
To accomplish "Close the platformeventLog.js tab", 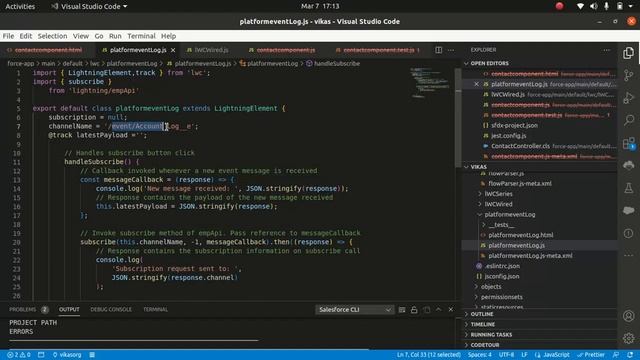I will click(173, 50).
